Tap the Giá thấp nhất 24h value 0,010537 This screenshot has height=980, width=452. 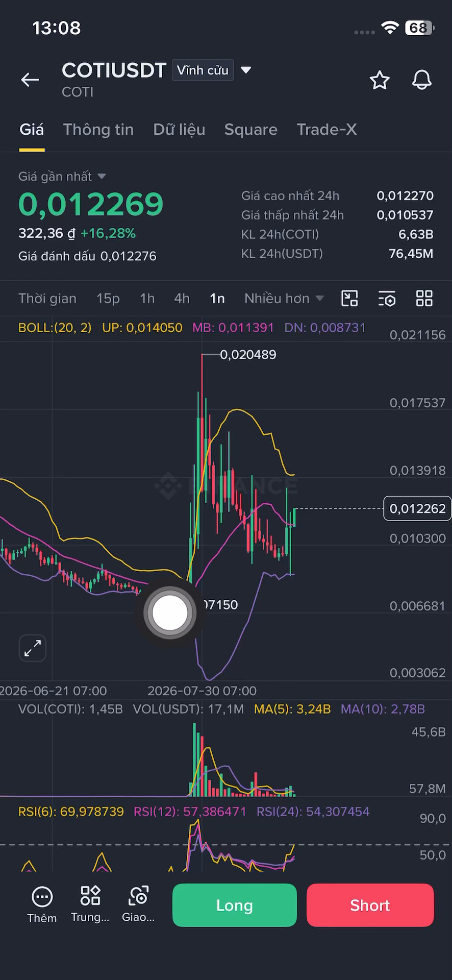(x=405, y=215)
